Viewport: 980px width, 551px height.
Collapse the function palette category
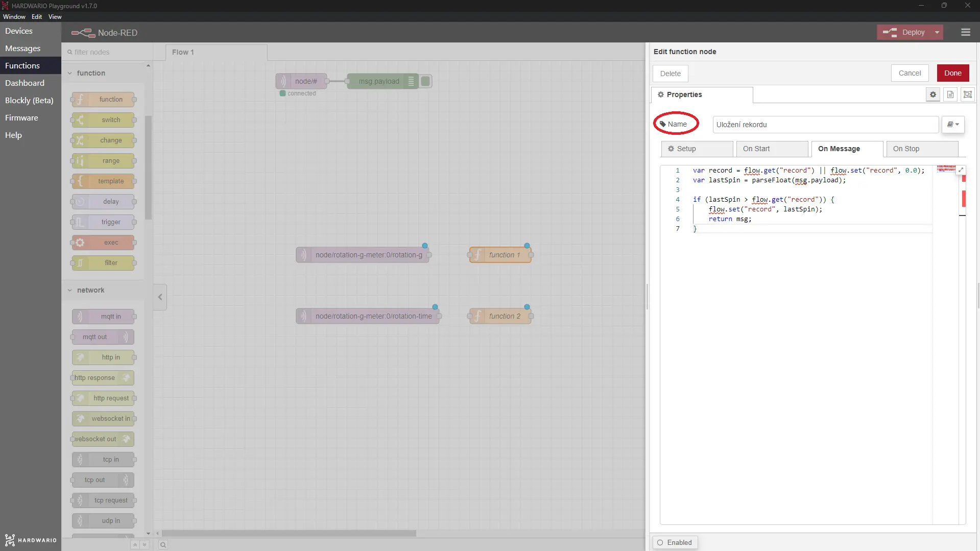click(x=70, y=73)
